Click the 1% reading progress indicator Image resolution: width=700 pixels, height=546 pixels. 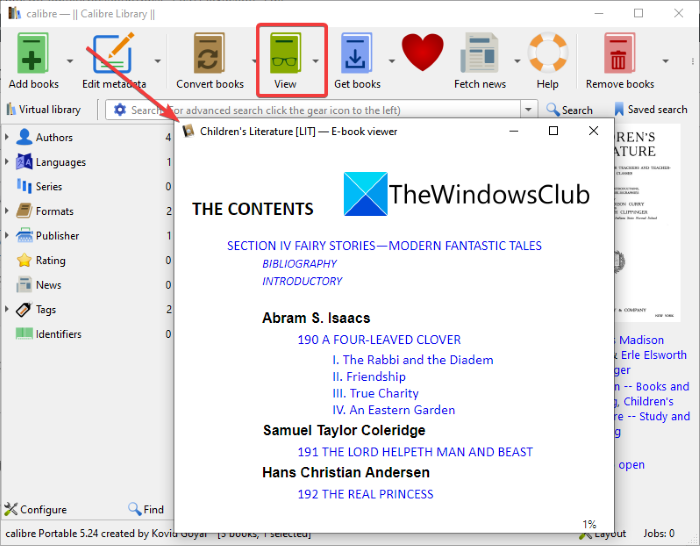[x=589, y=524]
